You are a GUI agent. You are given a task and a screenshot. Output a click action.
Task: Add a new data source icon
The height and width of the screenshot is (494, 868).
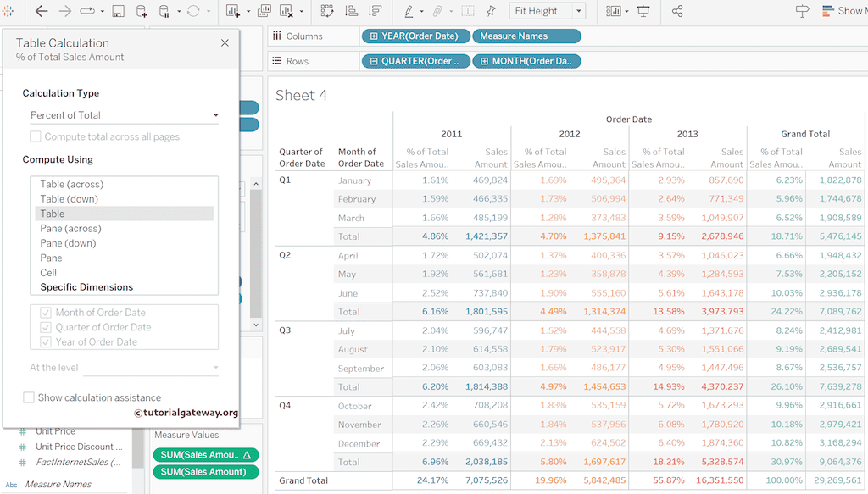[142, 11]
